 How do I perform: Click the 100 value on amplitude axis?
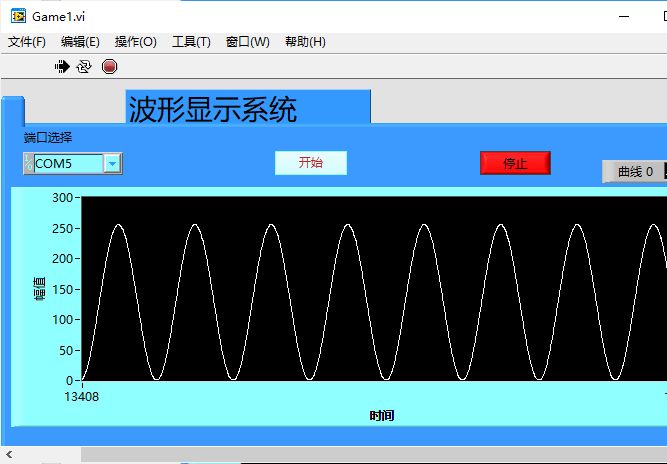[x=63, y=320]
